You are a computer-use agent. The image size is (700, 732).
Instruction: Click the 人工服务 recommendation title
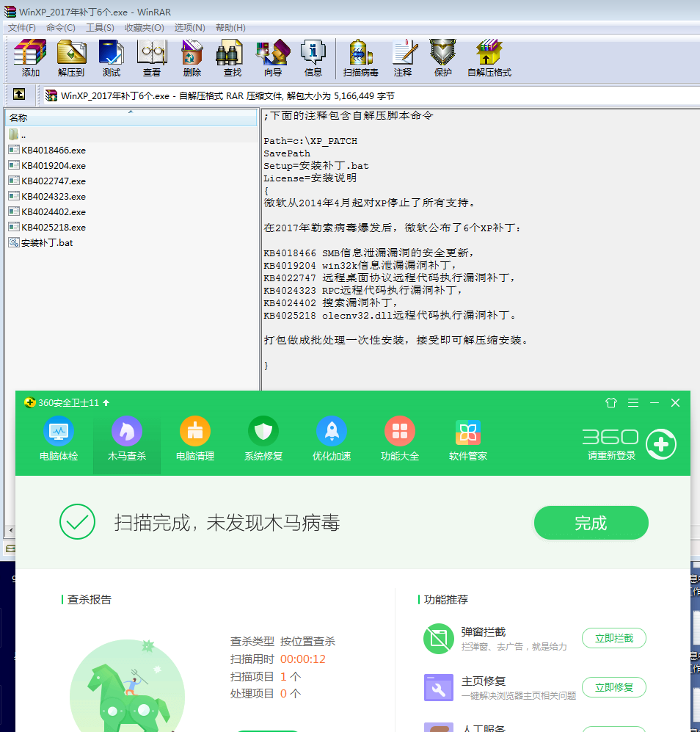click(484, 728)
